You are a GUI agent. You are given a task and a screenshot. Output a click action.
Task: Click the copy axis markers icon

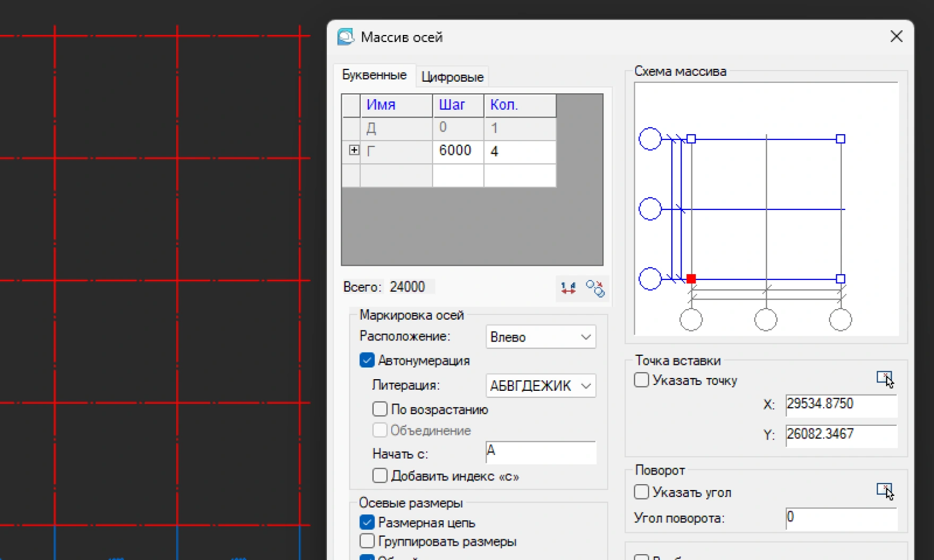coord(595,288)
